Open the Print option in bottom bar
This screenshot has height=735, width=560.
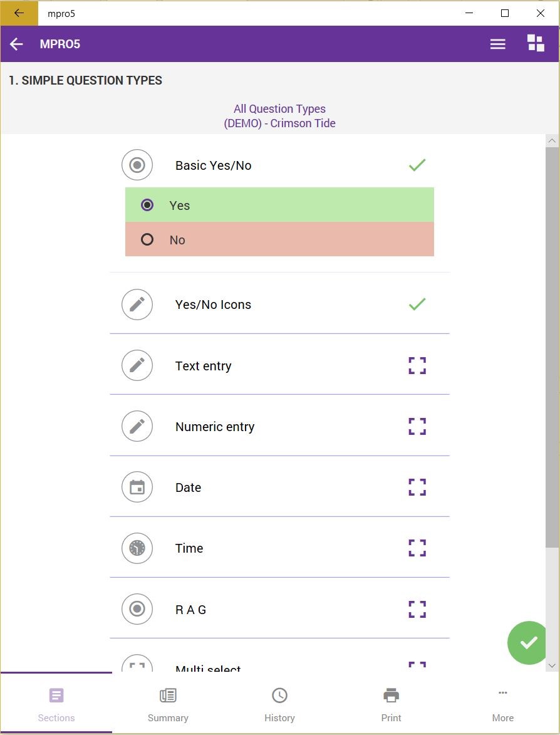(x=391, y=704)
